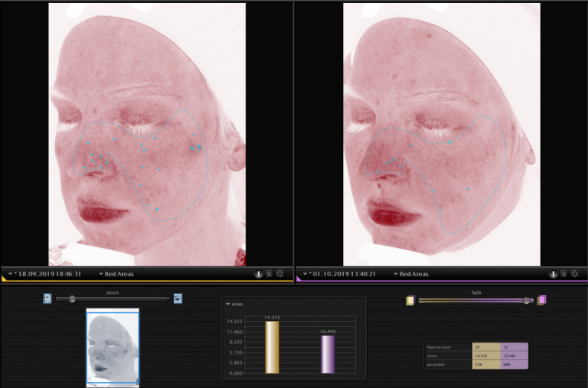Collapse the score chart panel
The width and height of the screenshot is (588, 388).
[x=227, y=304]
